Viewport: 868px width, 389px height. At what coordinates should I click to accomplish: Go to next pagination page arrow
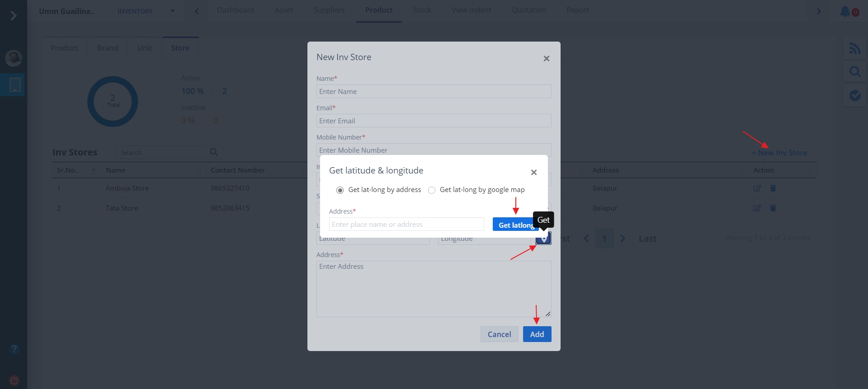pyautogui.click(x=623, y=239)
